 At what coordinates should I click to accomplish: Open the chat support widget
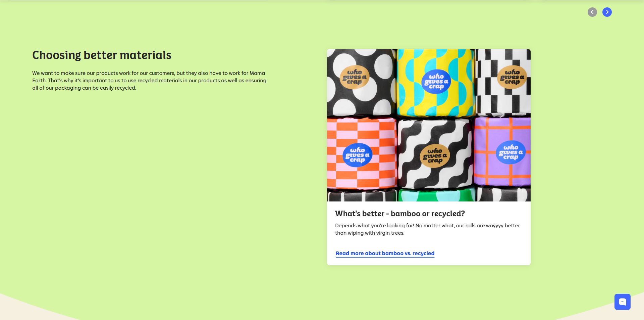click(x=623, y=302)
